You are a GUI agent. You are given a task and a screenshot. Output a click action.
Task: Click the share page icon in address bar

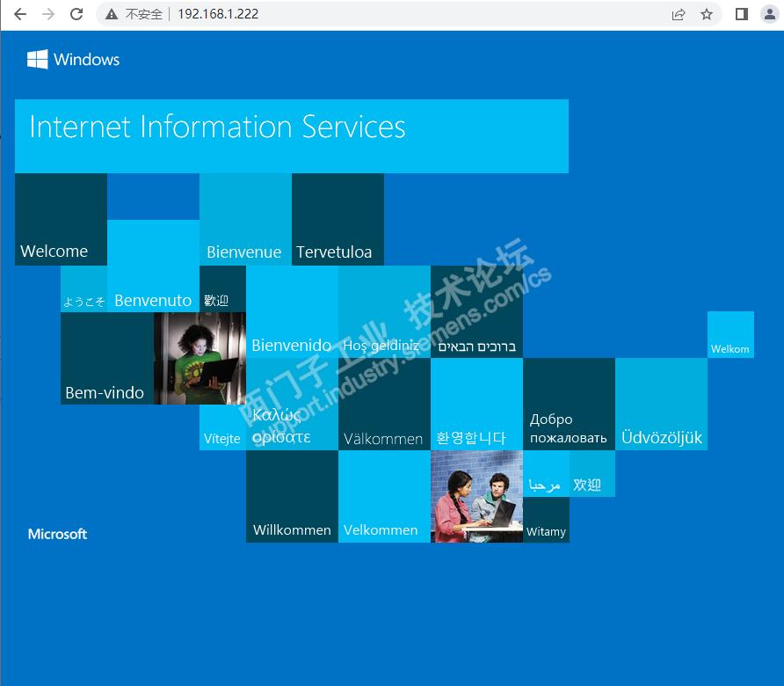click(678, 14)
